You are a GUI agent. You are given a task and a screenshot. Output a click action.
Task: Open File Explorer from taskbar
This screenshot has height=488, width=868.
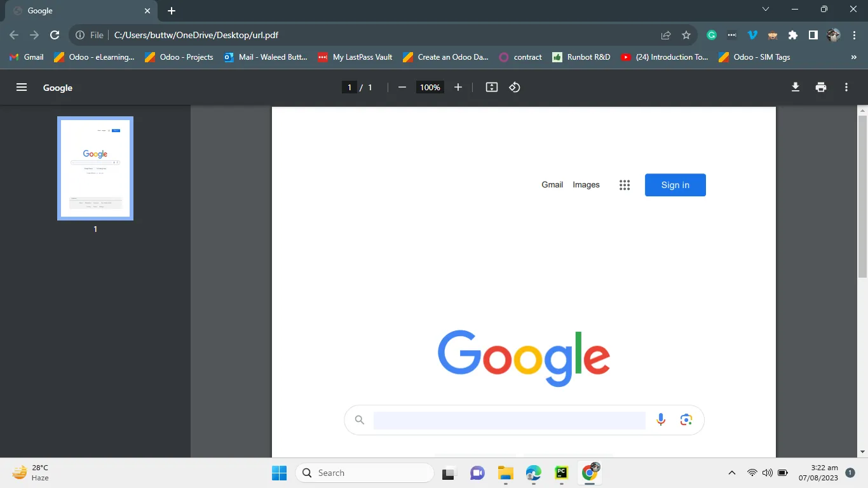pos(505,473)
